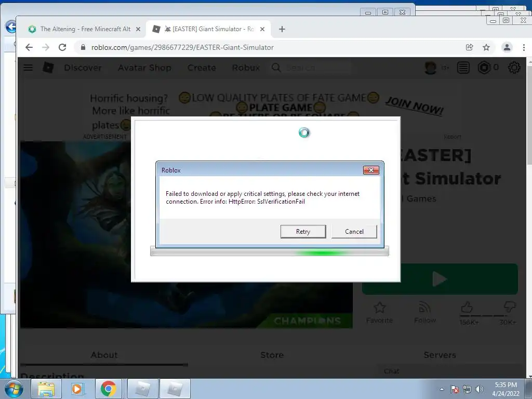The height and width of the screenshot is (399, 532).
Task: Open network tray icon
Action: pyautogui.click(x=467, y=389)
